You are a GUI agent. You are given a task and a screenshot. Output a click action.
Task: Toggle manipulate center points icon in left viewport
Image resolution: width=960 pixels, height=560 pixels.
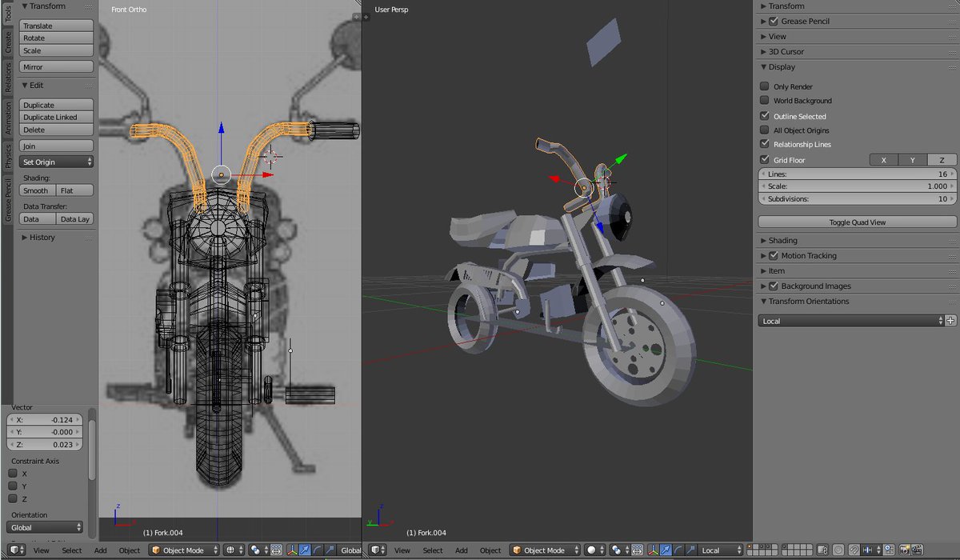point(276,550)
